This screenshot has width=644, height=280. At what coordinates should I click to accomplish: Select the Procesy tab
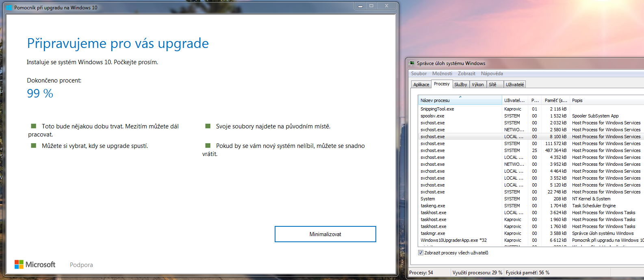(x=442, y=84)
